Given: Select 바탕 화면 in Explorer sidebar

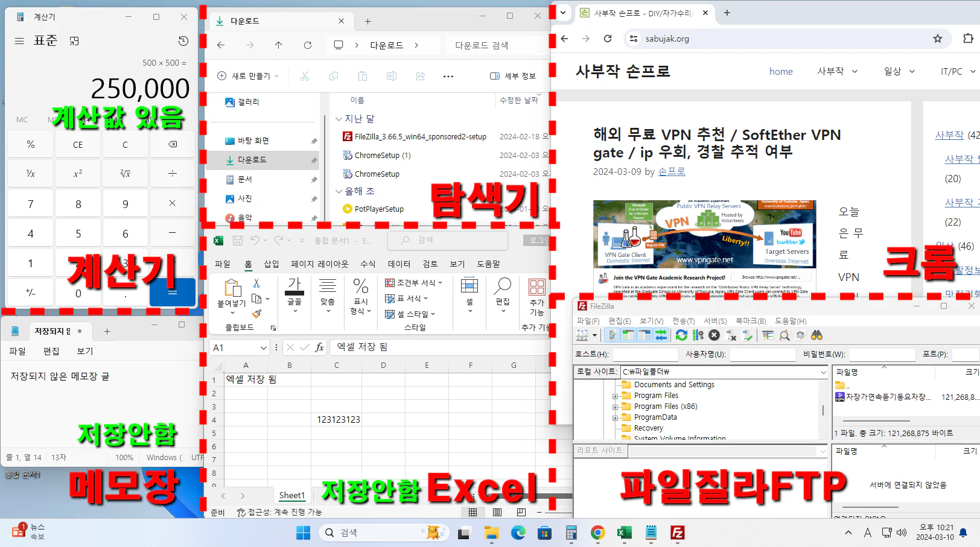Looking at the screenshot, I should point(253,141).
